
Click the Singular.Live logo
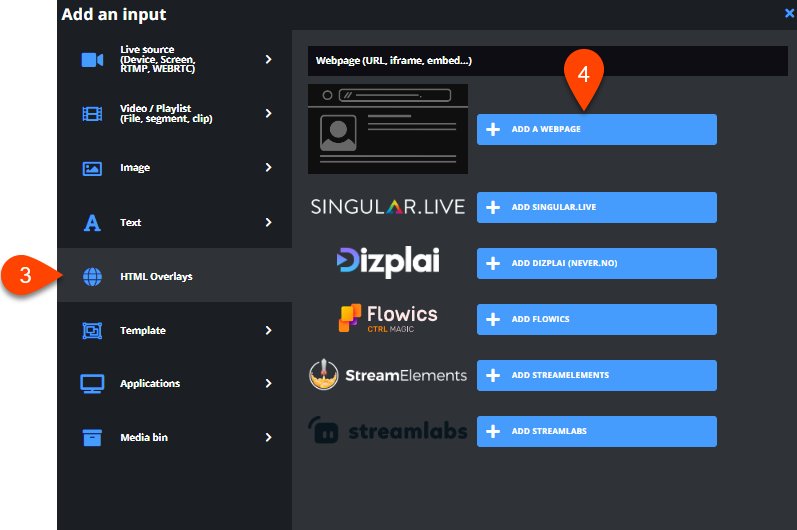pos(388,207)
